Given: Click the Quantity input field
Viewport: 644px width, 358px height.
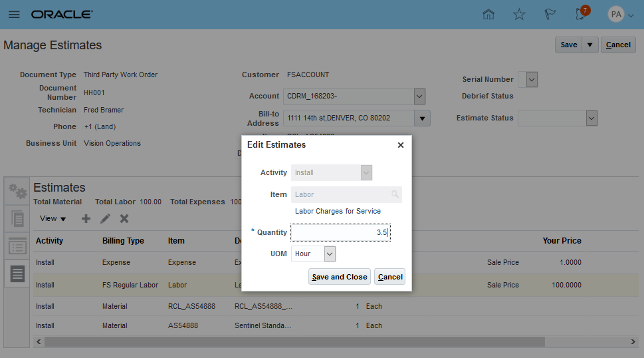Looking at the screenshot, I should click(340, 232).
